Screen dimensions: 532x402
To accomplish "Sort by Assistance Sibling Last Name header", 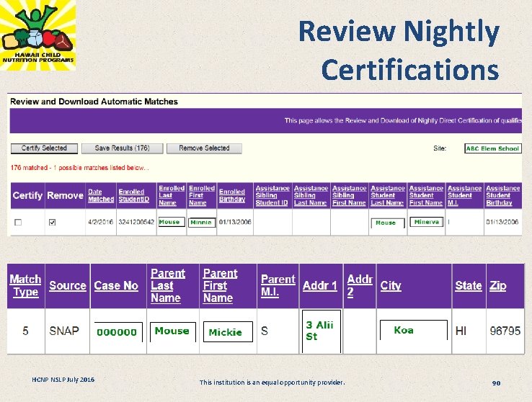I will tap(311, 195).
